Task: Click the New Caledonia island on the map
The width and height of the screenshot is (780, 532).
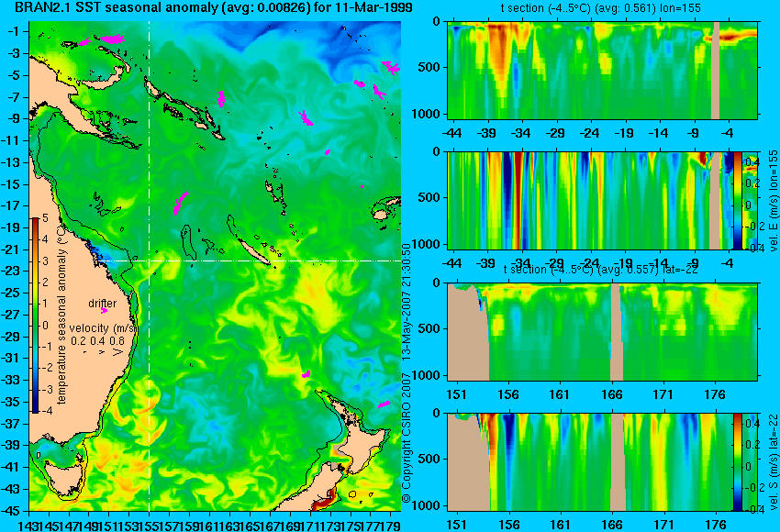Action: (x=253, y=252)
